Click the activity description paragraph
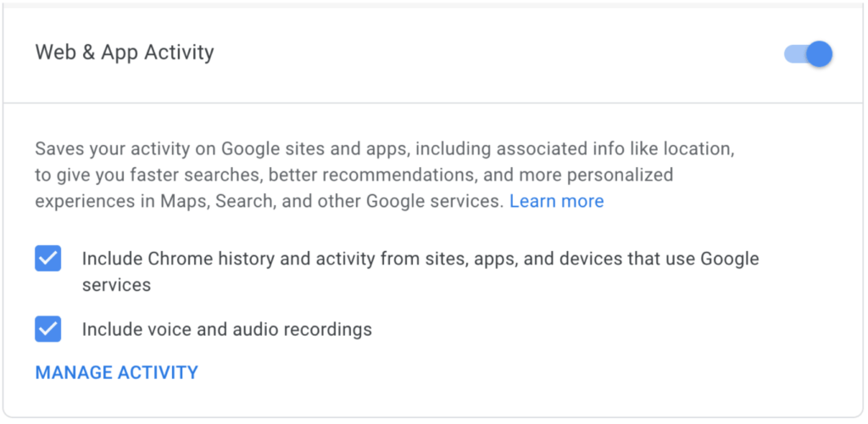This screenshot has width=868, height=424. 381,176
